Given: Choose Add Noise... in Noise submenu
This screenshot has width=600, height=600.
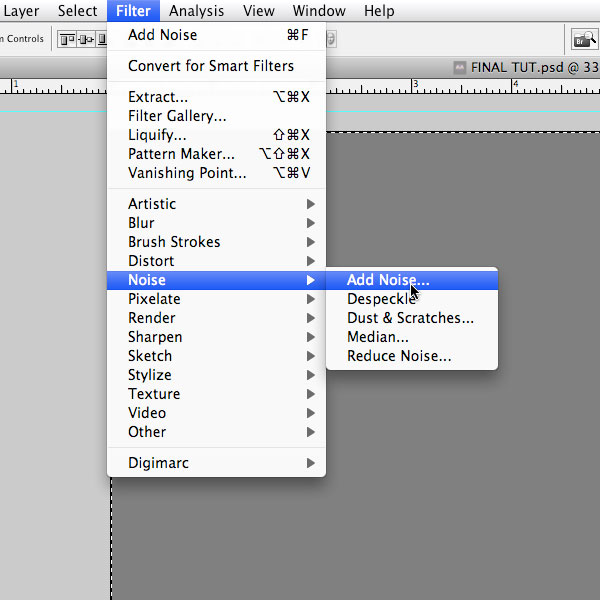Looking at the screenshot, I should click(412, 280).
